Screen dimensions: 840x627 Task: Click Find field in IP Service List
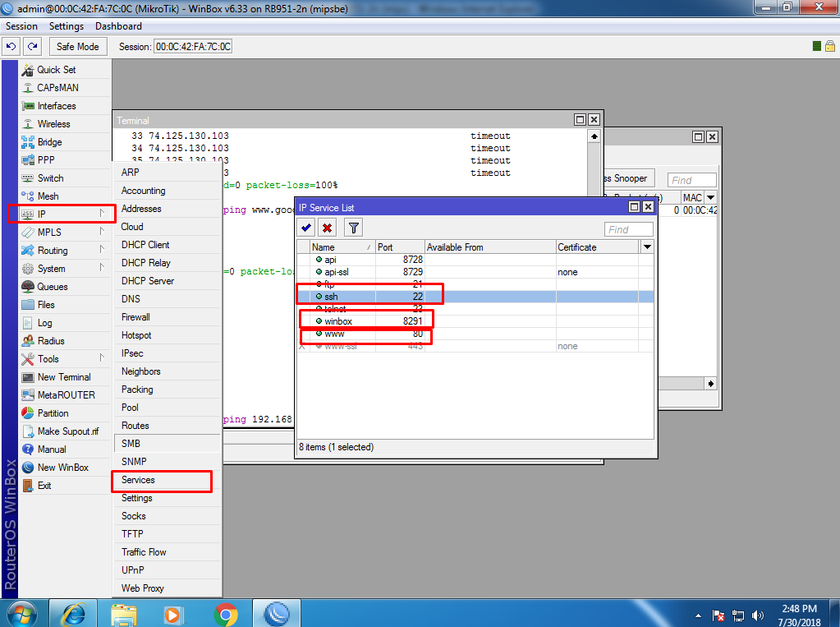(x=628, y=229)
